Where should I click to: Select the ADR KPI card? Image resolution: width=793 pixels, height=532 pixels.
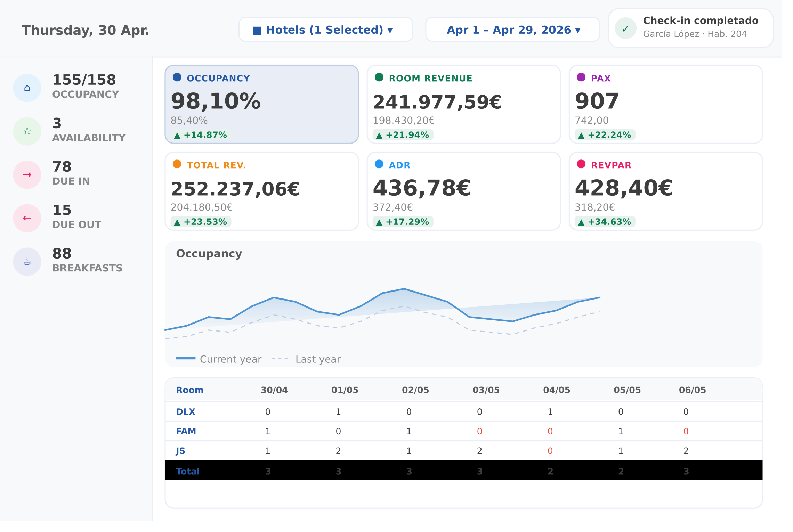[464, 191]
